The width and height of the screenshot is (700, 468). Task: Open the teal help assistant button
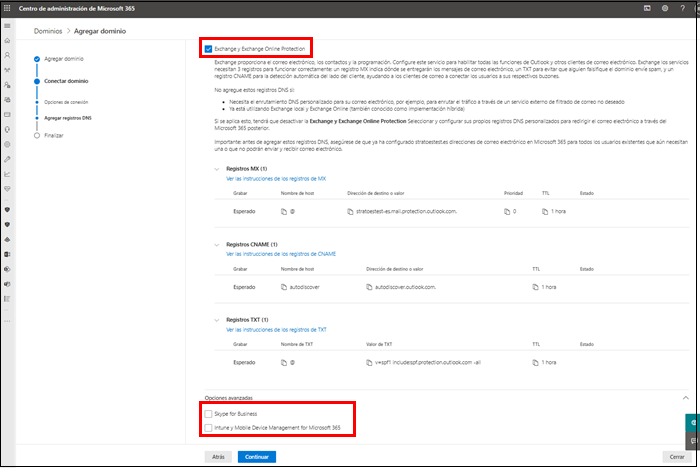point(692,422)
